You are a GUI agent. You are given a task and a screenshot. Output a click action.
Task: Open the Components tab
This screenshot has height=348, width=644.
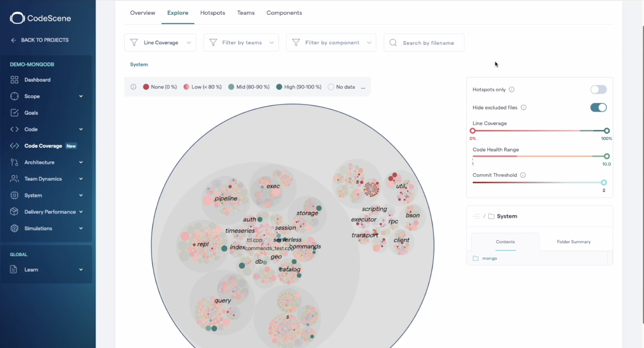(x=284, y=13)
